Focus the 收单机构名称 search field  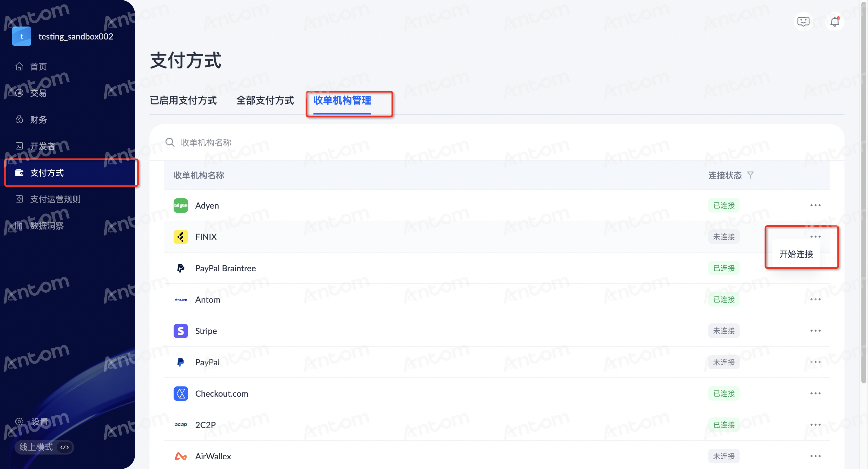click(497, 142)
